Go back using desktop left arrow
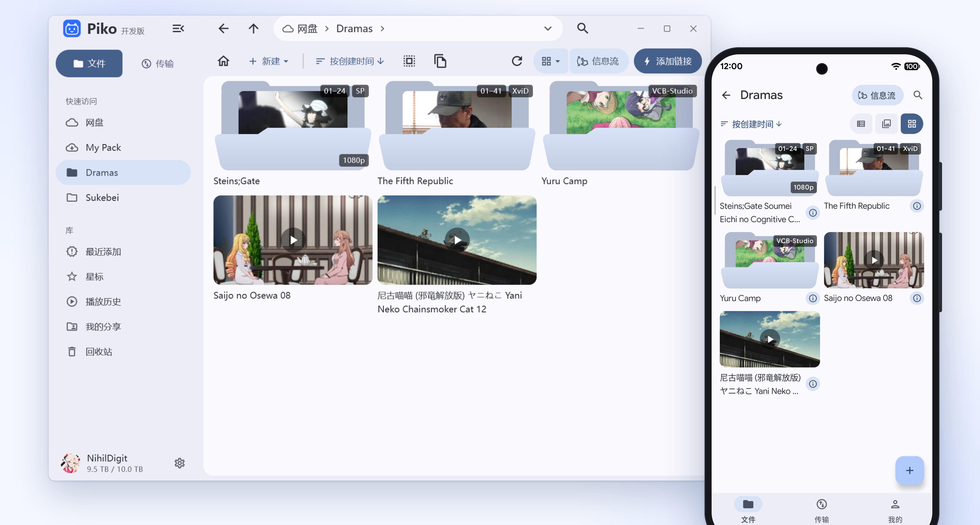This screenshot has width=980, height=525. (x=223, y=28)
